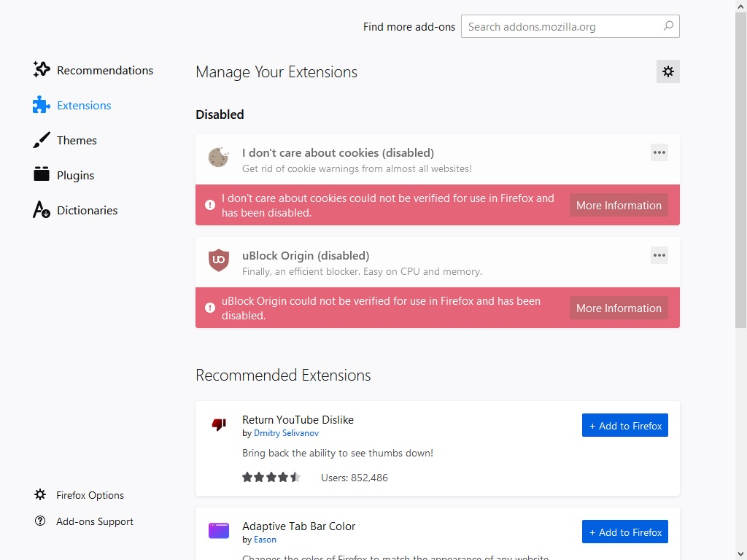This screenshot has height=560, width=747.
Task: Go to the Recommendations section
Action: coord(93,70)
